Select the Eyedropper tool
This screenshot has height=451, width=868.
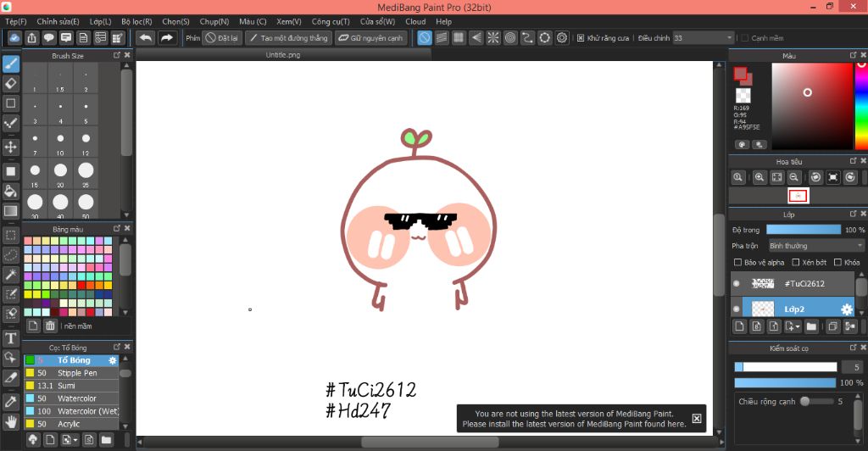coord(10,403)
